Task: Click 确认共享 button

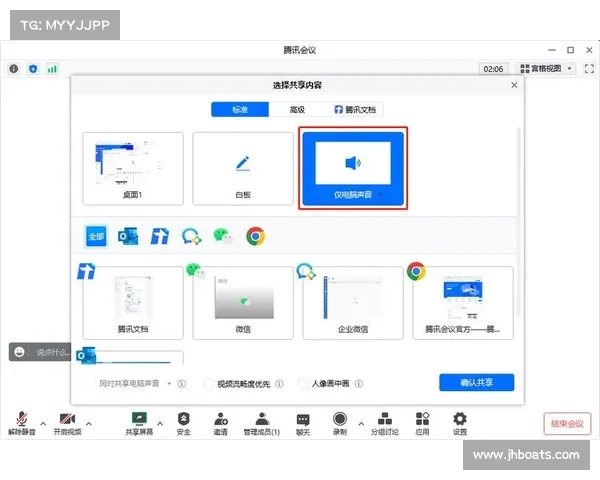Action: click(x=477, y=382)
